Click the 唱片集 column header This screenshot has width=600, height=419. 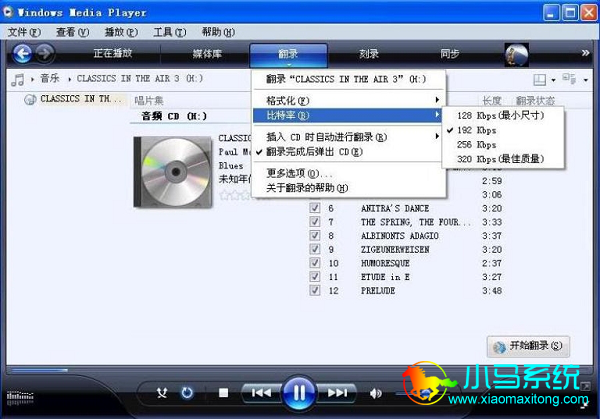point(149,101)
